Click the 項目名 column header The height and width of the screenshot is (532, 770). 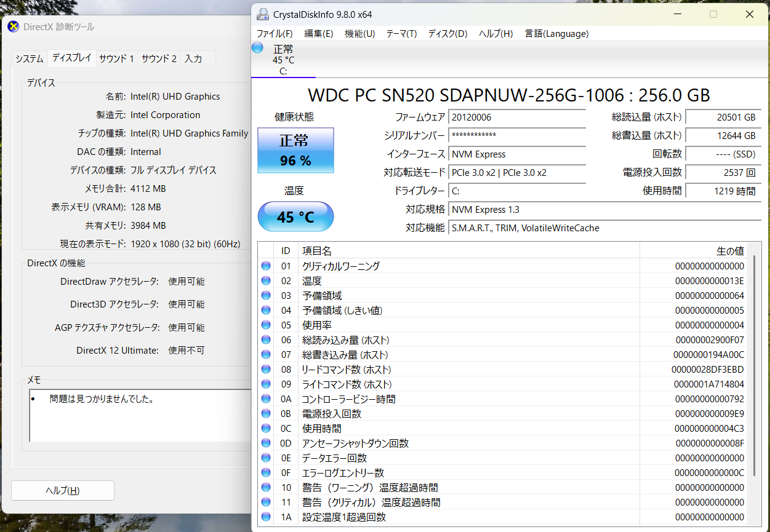[x=469, y=250]
